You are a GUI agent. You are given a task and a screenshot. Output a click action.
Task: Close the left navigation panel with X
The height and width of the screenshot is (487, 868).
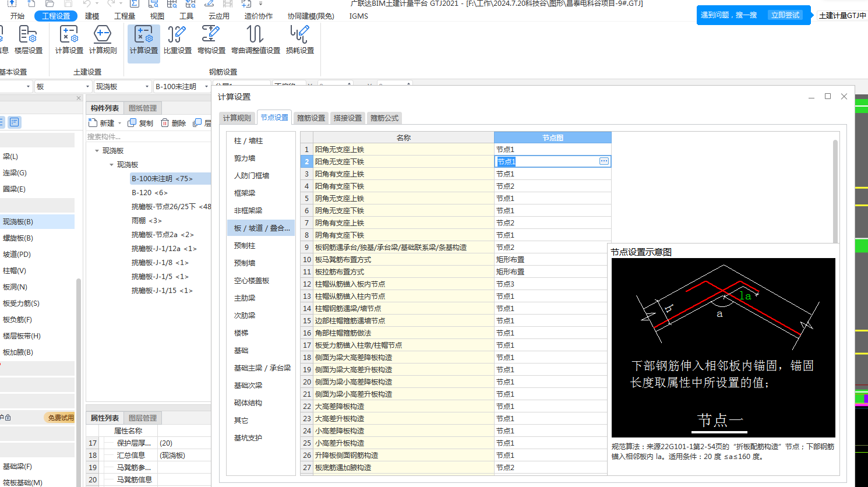(79, 98)
